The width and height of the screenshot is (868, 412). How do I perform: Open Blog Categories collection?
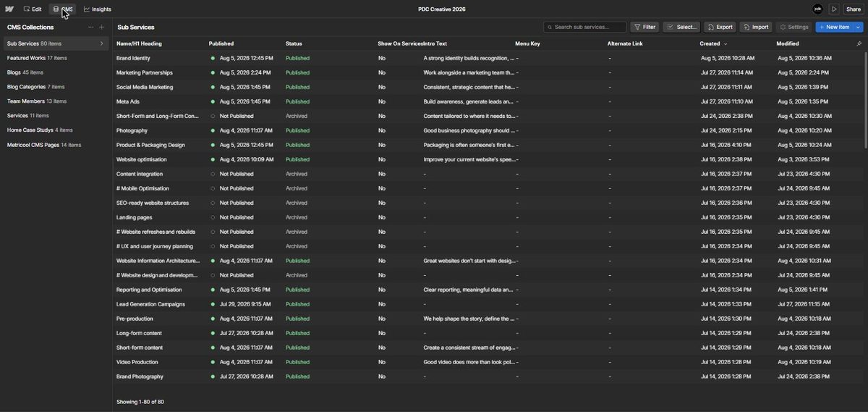click(35, 87)
